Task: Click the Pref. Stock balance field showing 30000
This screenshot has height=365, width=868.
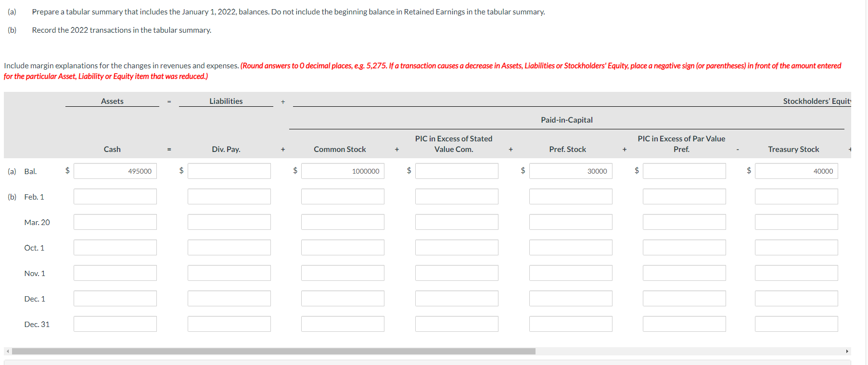Action: tap(571, 171)
